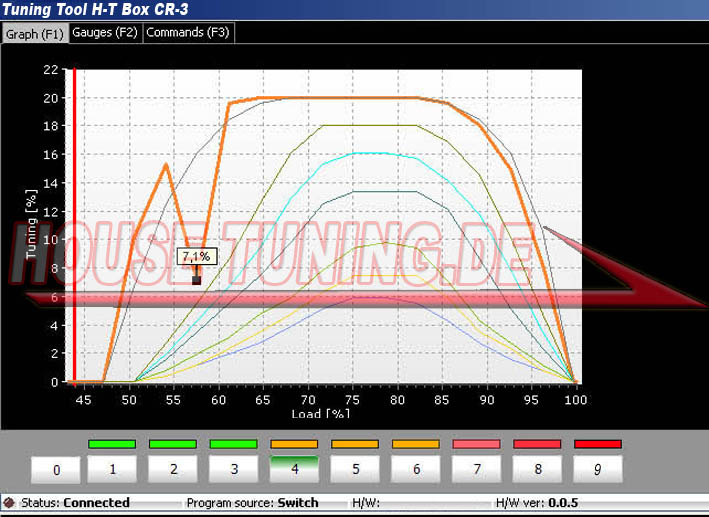The width and height of the screenshot is (709, 517).
Task: Switch to the Graph (F1) tab
Action: point(35,33)
